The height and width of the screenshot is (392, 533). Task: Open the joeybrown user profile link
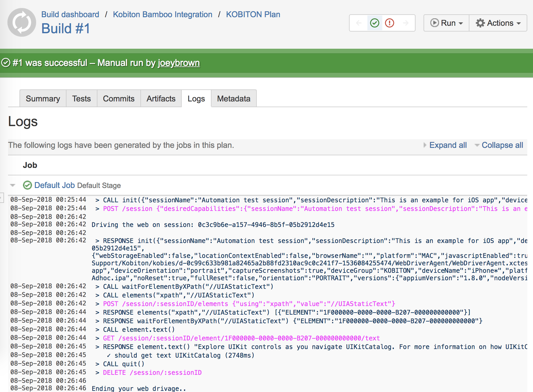[179, 63]
